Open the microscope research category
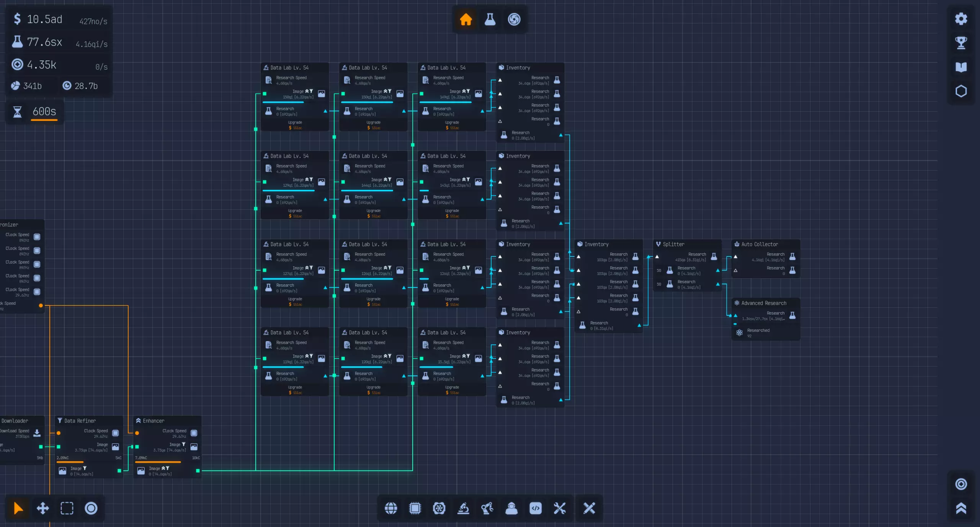This screenshot has width=980, height=527. pyautogui.click(x=463, y=508)
